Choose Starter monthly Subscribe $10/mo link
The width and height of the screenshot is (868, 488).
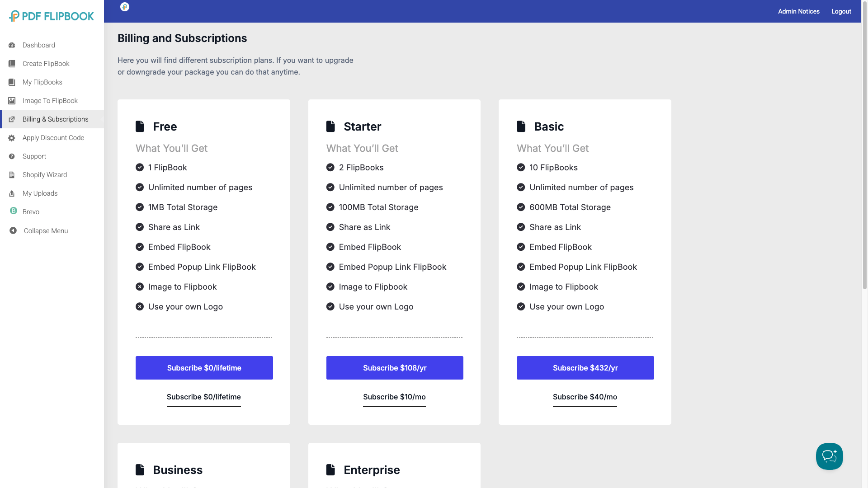(x=394, y=397)
